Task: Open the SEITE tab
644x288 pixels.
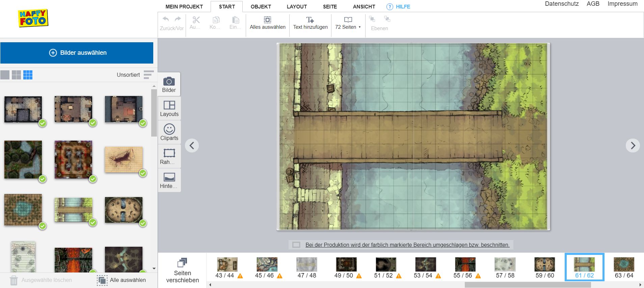Action: (330, 7)
